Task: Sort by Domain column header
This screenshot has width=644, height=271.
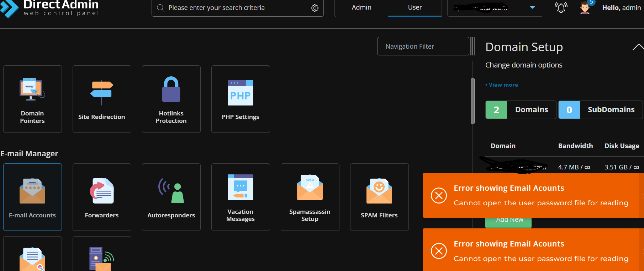Action: point(503,146)
